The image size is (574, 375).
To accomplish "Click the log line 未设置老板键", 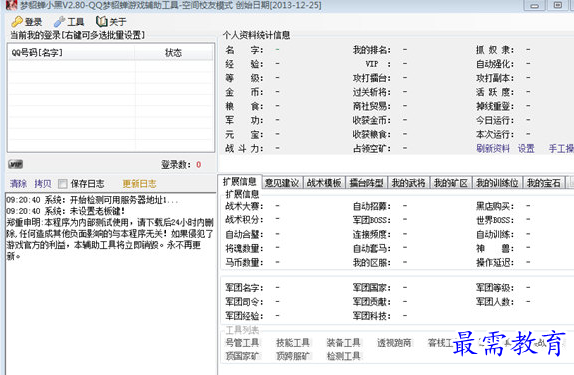I will 66,211.
